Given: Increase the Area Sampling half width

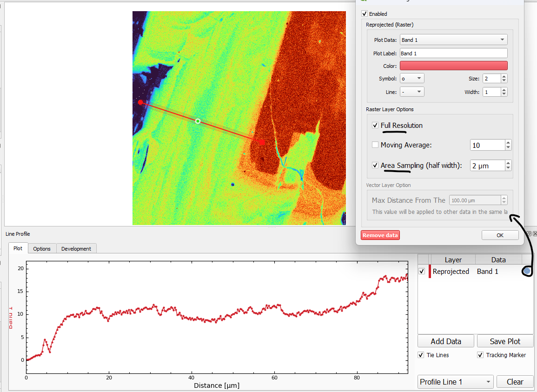Looking at the screenshot, I should click(508, 163).
